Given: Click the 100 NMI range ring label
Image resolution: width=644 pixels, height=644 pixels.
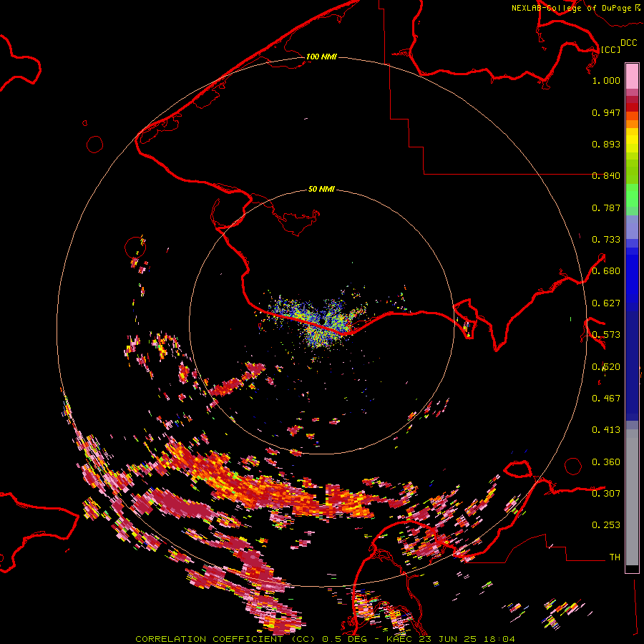Looking at the screenshot, I should click(x=321, y=57).
